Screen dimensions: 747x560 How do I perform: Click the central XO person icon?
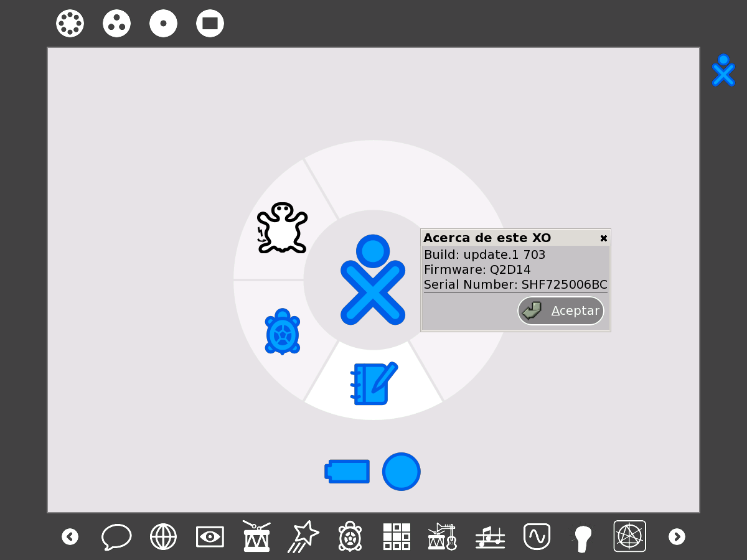point(373,279)
